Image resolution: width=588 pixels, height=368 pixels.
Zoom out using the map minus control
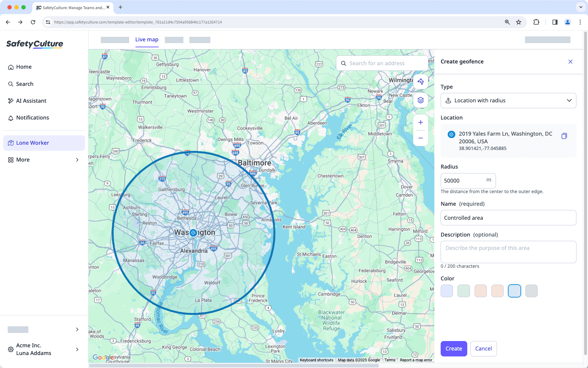point(420,138)
